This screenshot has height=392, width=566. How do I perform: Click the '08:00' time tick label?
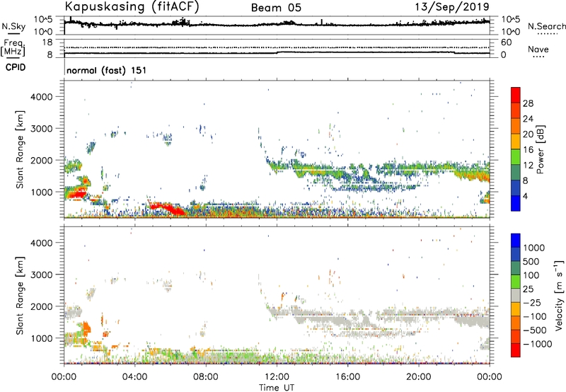tap(206, 377)
